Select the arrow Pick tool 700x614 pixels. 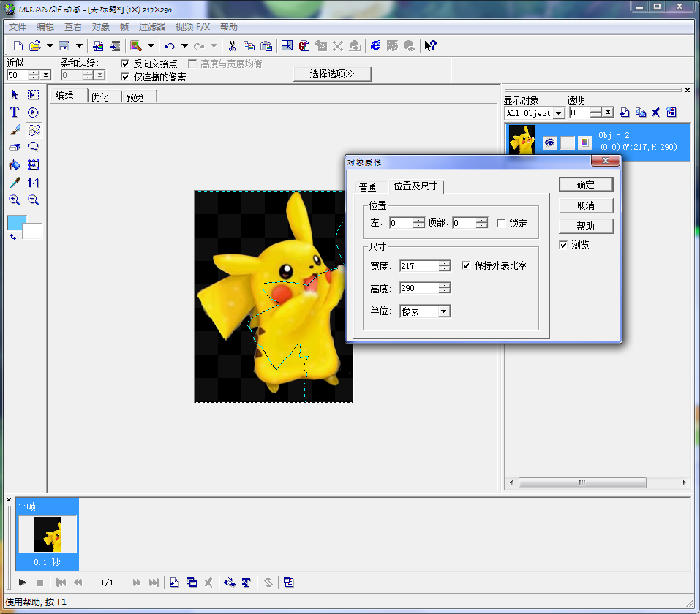click(x=15, y=94)
